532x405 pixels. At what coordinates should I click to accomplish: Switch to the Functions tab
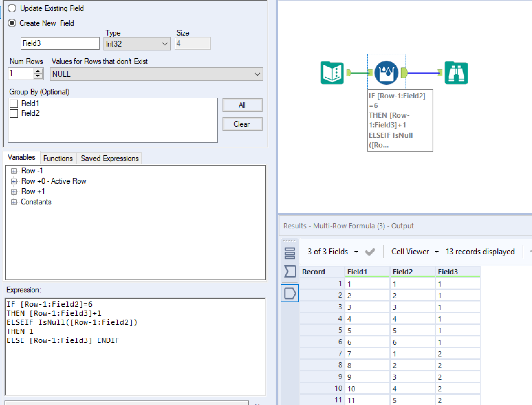click(58, 158)
